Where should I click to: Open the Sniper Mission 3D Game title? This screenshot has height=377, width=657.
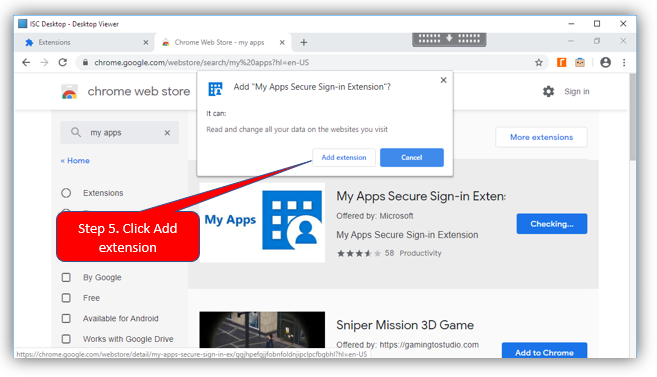click(405, 325)
